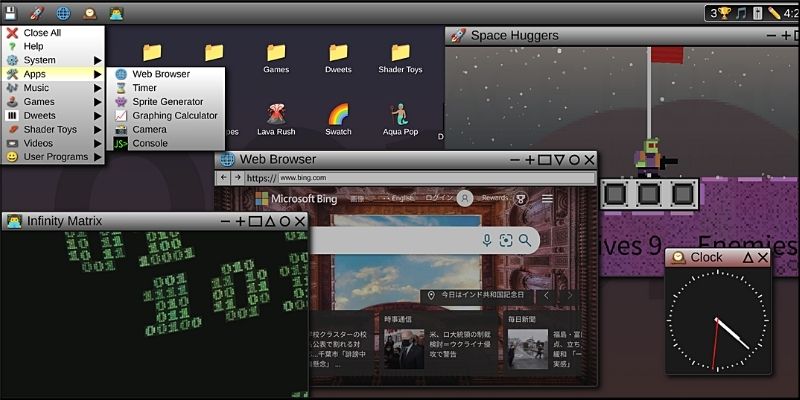Open the trophy icon in system tray

tap(724, 13)
